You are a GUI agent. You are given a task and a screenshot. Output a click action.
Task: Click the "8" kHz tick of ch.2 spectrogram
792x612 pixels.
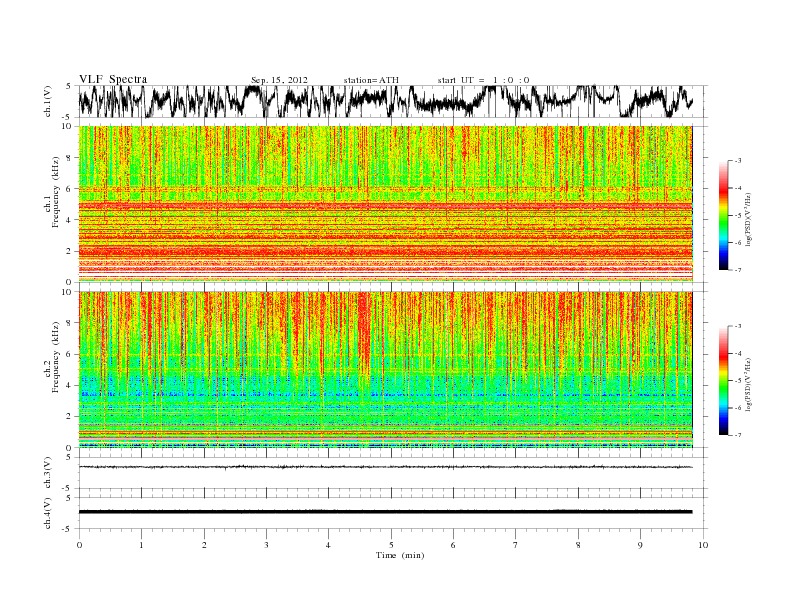click(69, 323)
